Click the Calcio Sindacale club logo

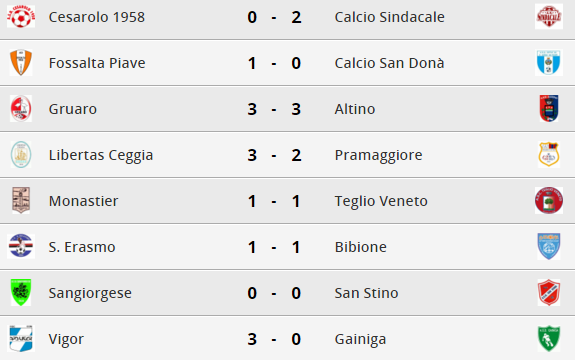click(x=549, y=16)
